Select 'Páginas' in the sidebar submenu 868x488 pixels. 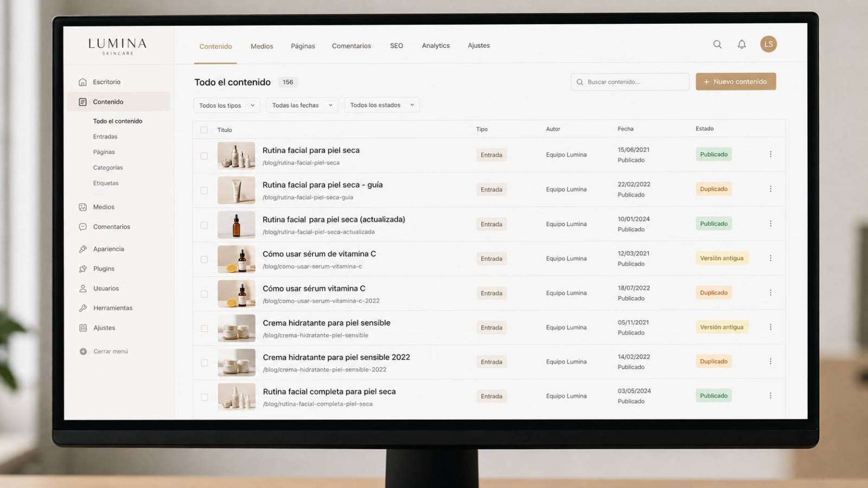click(104, 152)
